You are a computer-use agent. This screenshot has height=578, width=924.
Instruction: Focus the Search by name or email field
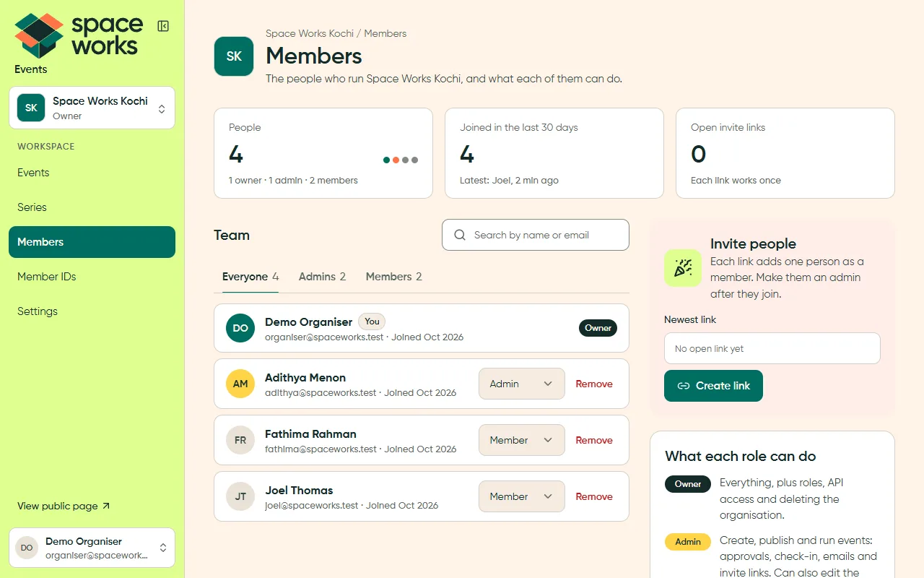[536, 235]
